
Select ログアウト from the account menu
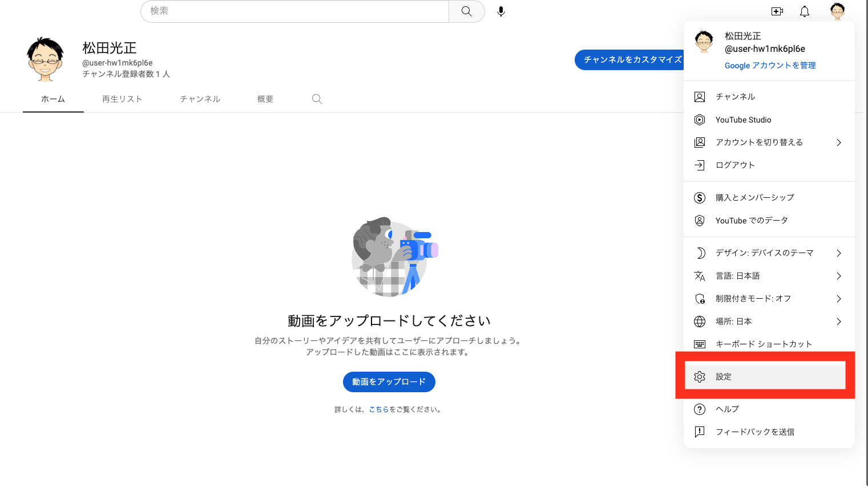[x=735, y=165]
